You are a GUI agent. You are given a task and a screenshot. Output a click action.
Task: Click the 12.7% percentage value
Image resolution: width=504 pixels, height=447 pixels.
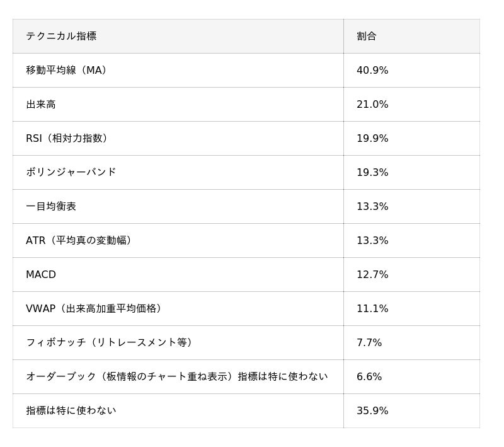[x=372, y=274]
